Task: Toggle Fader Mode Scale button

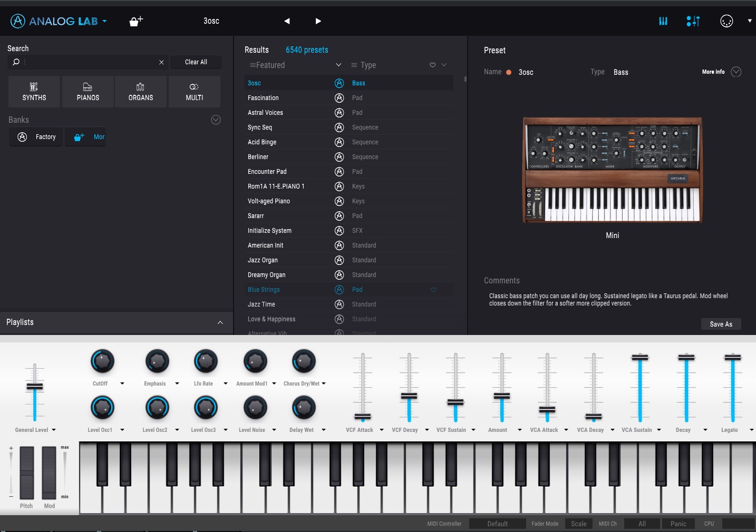Action: (578, 524)
